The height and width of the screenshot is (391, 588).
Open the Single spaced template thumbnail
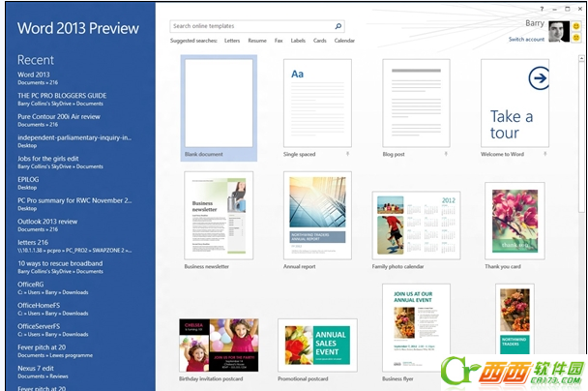point(317,103)
